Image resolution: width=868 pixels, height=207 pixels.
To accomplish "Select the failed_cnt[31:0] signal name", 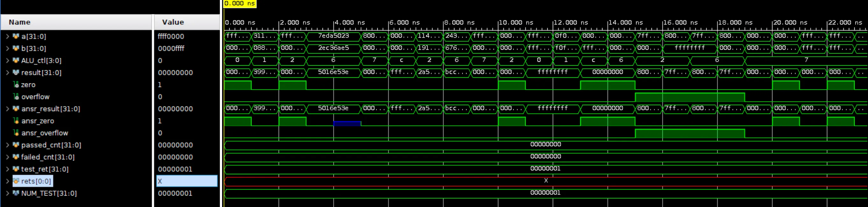I will [x=48, y=157].
